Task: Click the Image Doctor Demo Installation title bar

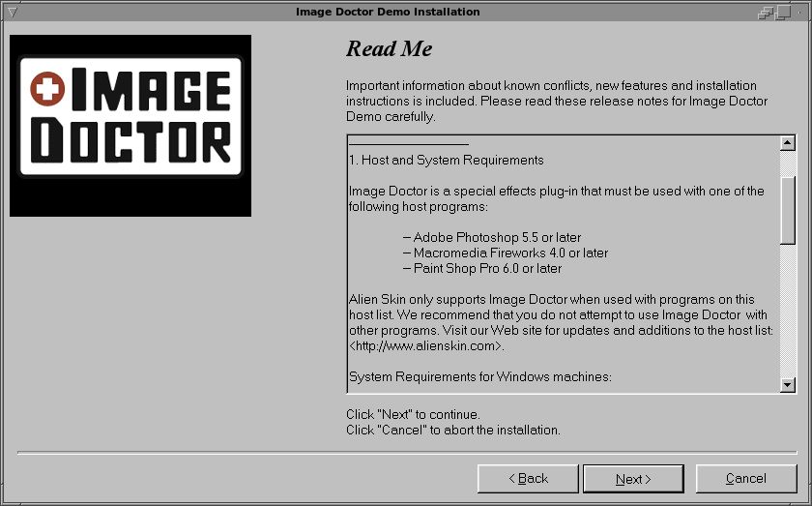Action: (x=388, y=12)
